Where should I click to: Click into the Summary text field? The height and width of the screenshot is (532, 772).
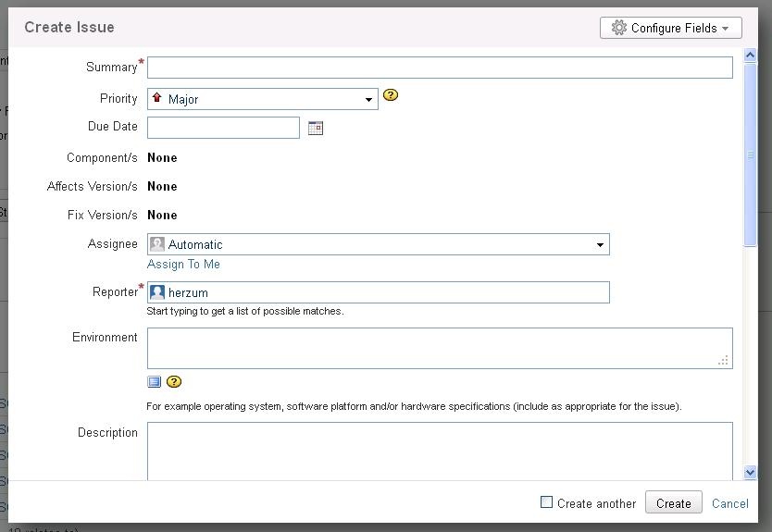click(440, 68)
